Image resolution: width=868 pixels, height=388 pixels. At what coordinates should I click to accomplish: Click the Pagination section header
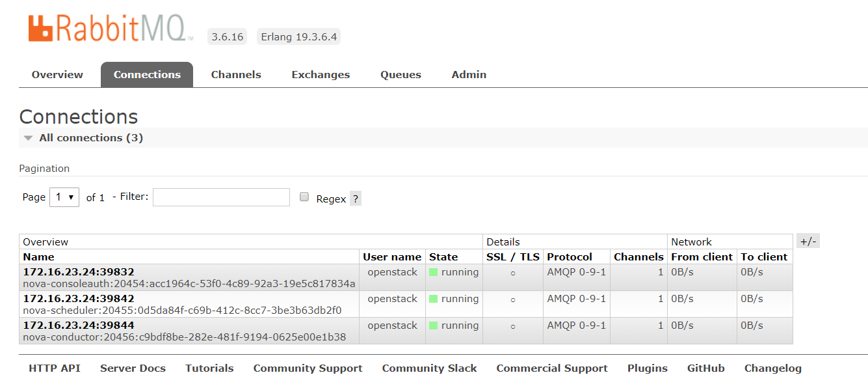[44, 168]
